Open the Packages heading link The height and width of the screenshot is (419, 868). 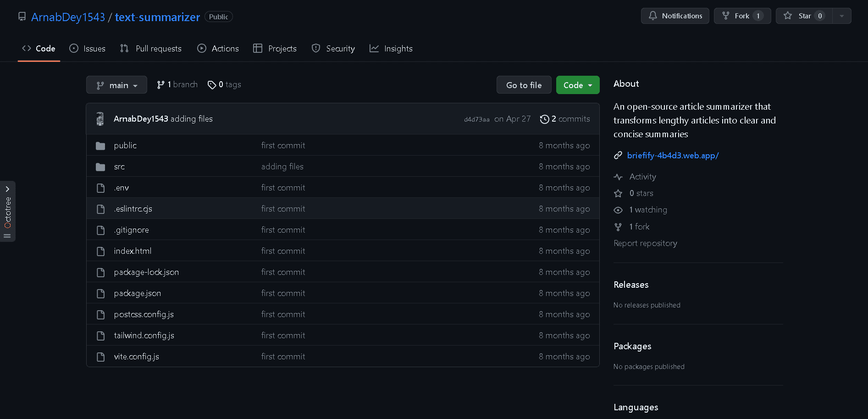click(632, 346)
